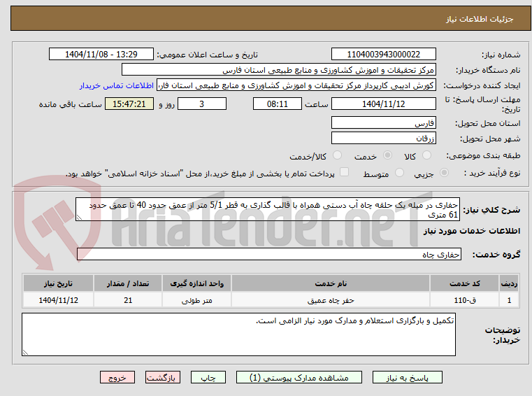Select the کالا radio button
532x396 pixels.
(426, 155)
